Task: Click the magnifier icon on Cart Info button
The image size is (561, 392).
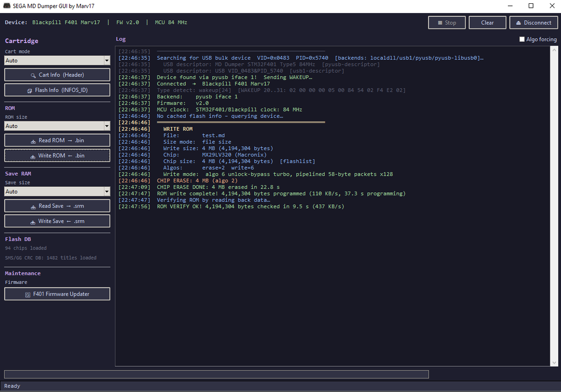Action: pyautogui.click(x=33, y=76)
